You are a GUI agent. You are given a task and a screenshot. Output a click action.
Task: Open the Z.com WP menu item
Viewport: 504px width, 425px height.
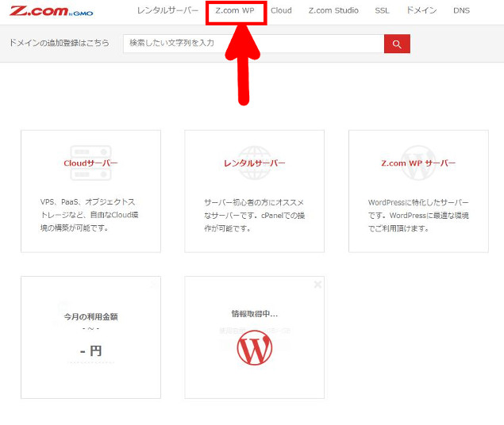pyautogui.click(x=235, y=10)
